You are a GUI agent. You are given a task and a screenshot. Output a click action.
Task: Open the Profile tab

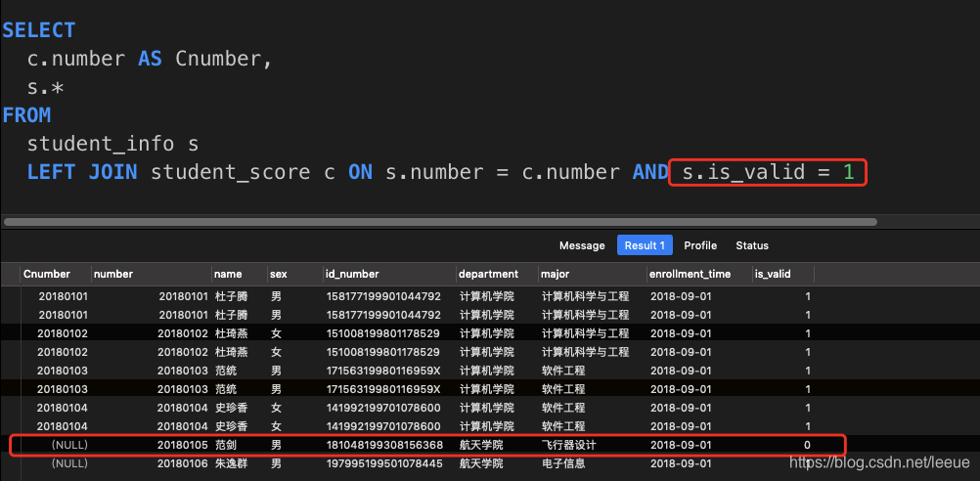[x=700, y=245]
